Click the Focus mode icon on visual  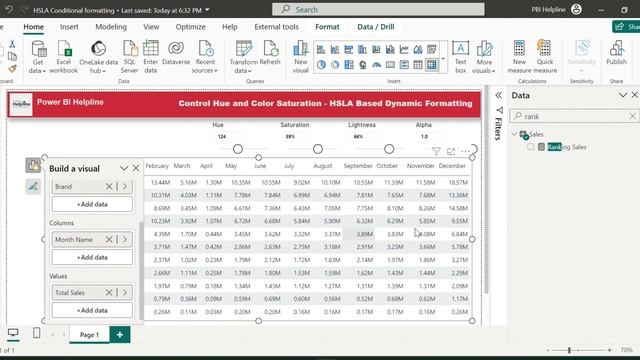tap(451, 151)
